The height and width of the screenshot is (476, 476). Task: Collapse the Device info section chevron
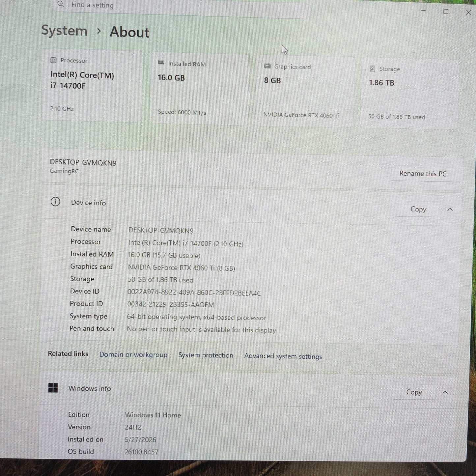click(x=450, y=210)
